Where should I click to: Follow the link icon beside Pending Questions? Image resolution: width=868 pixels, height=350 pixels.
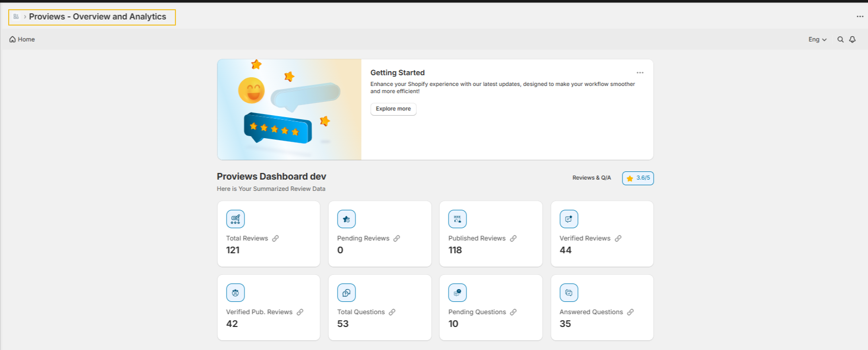pyautogui.click(x=513, y=312)
